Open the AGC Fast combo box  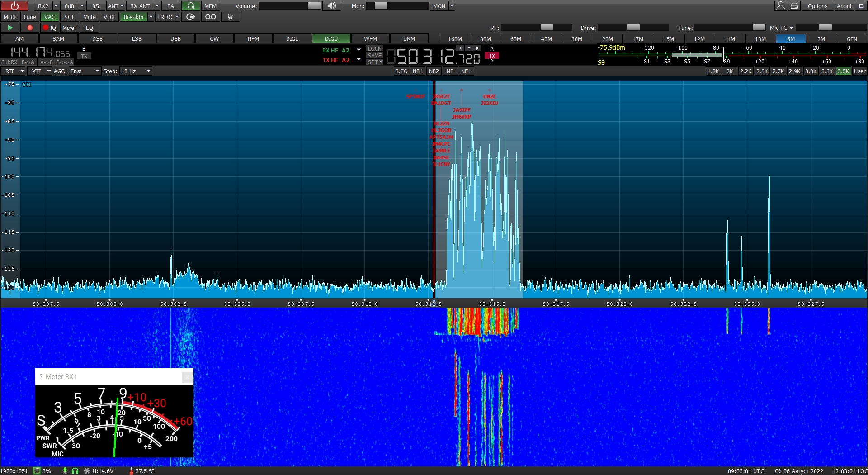click(x=85, y=71)
